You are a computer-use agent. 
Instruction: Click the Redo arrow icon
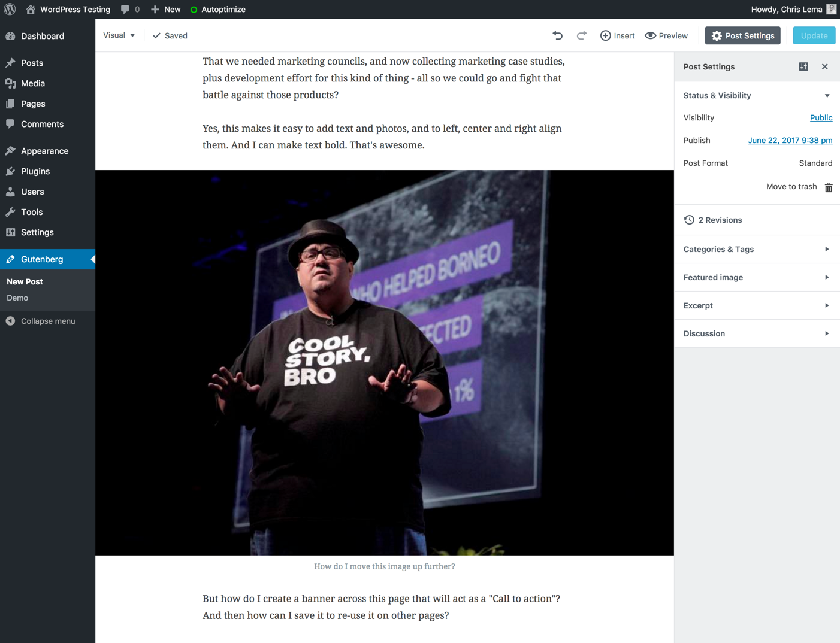click(x=581, y=35)
